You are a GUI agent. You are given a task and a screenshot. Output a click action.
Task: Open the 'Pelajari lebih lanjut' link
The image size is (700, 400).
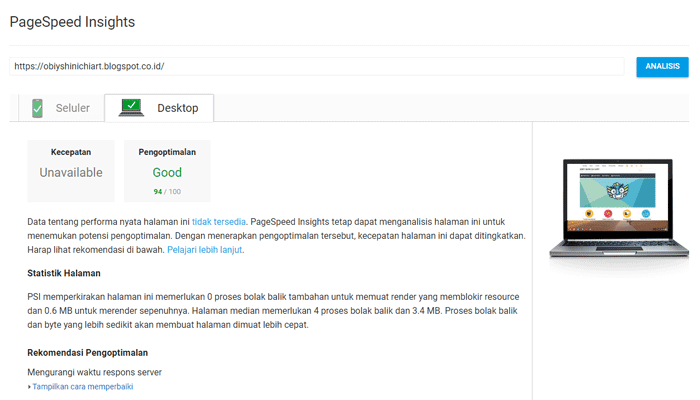pos(204,250)
